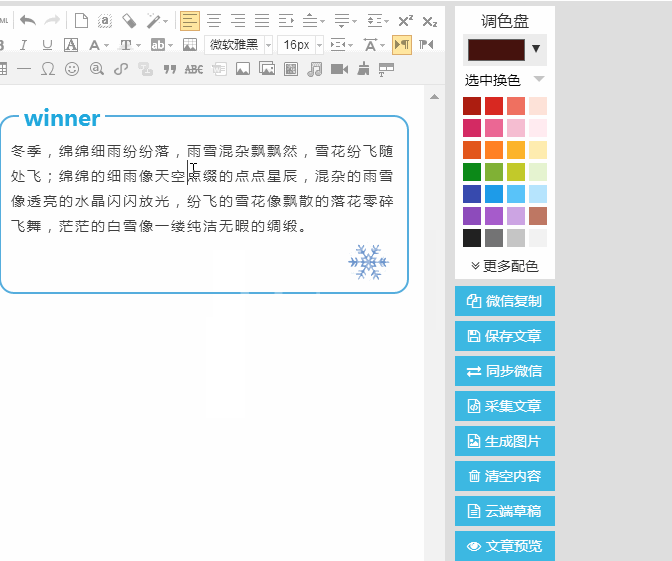Pick the black palette swatch

click(x=472, y=238)
